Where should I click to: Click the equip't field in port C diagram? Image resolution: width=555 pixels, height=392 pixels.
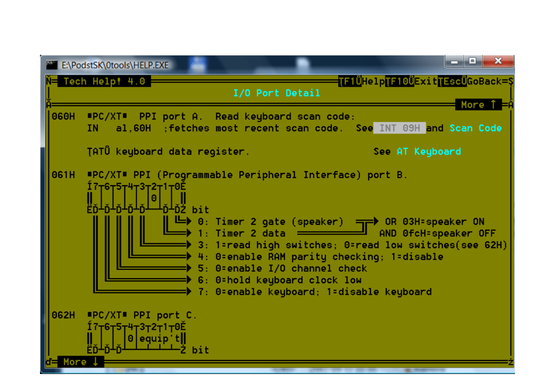pos(160,338)
